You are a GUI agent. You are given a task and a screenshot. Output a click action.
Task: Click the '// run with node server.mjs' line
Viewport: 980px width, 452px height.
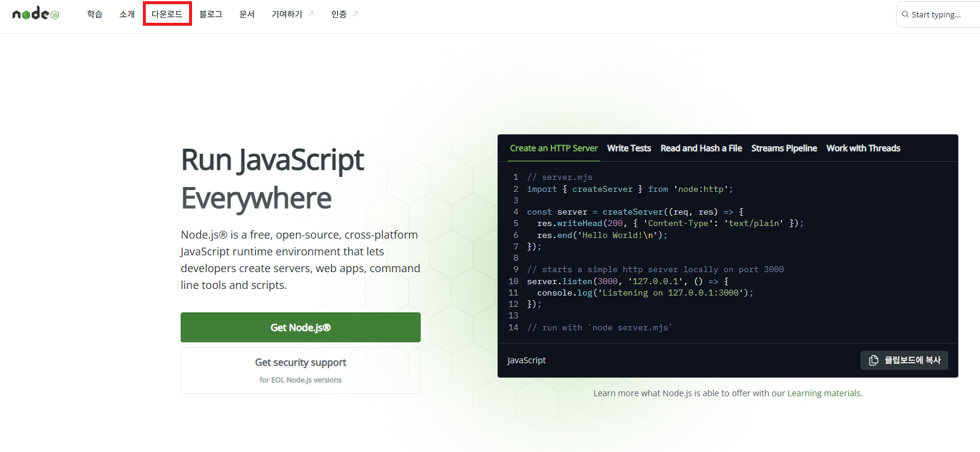tap(600, 327)
